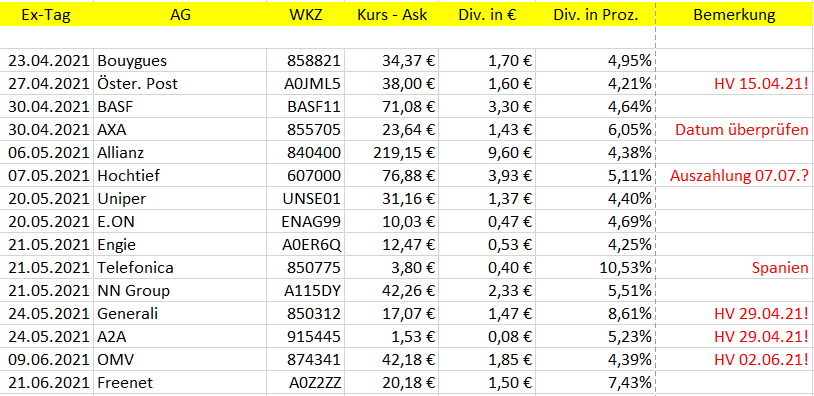Click WKZ cell 850312

306,313
